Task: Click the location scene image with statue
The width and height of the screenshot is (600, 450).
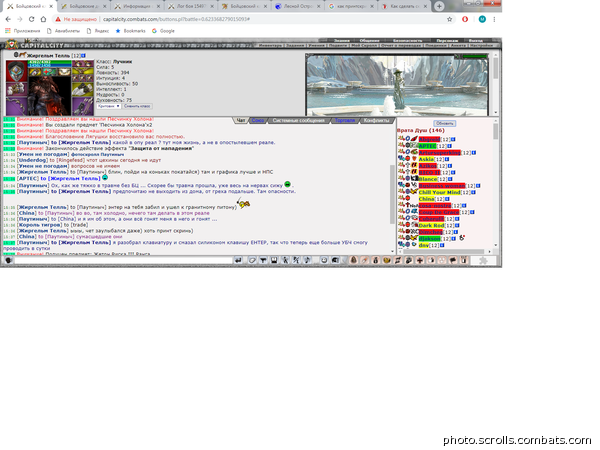Action: pos(398,85)
